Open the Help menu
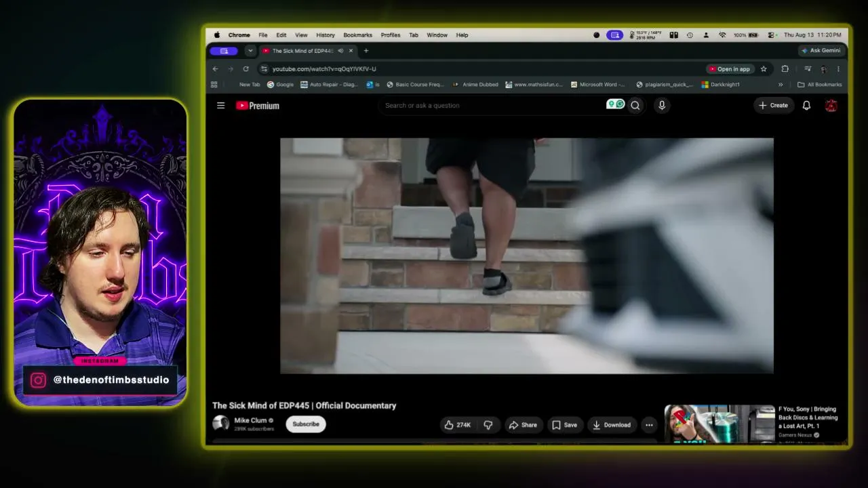Viewport: 868px width, 488px height. 462,35
